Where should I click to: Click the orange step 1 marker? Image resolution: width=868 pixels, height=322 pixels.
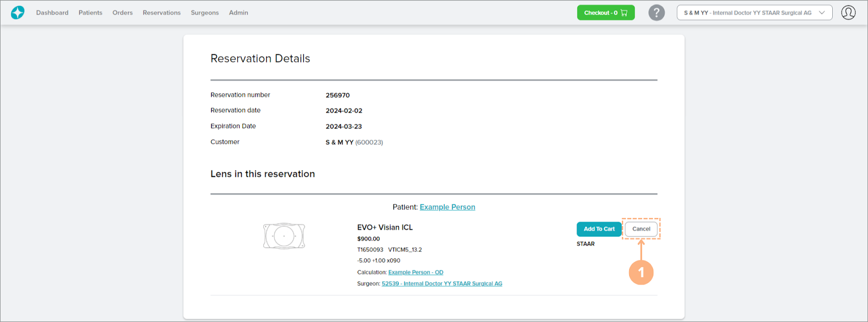(x=641, y=272)
